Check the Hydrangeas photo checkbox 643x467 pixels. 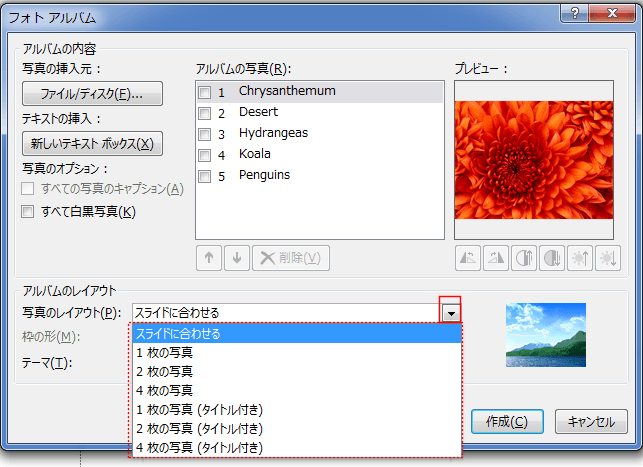point(204,134)
